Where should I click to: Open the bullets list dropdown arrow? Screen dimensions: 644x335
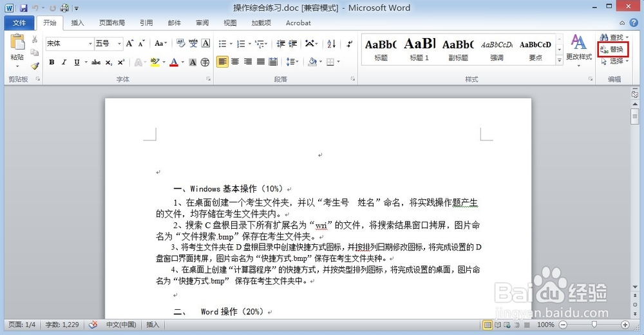[231, 44]
